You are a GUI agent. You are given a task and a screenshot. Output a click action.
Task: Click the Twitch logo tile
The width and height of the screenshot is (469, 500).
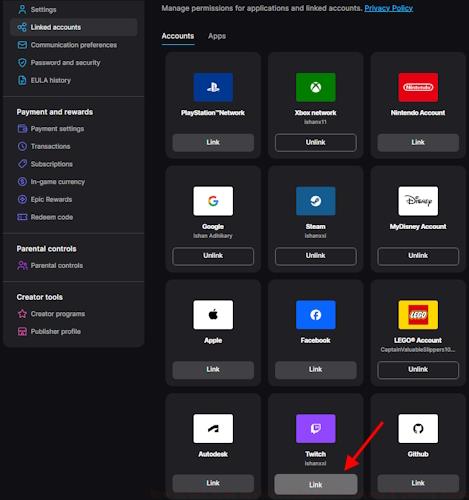point(315,429)
